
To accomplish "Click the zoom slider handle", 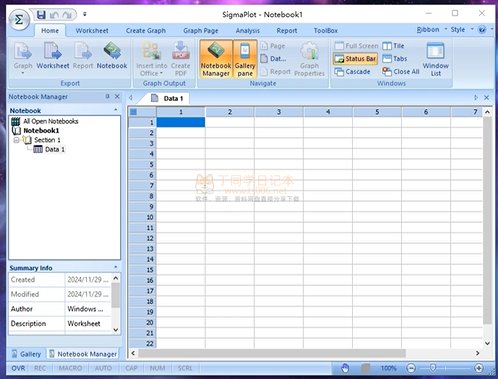I will coord(432,368).
